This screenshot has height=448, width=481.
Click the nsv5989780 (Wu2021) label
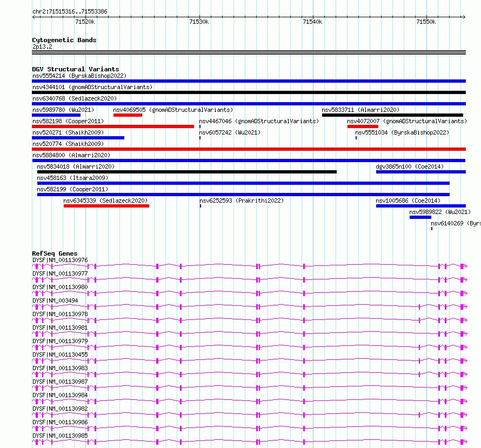click(63, 110)
